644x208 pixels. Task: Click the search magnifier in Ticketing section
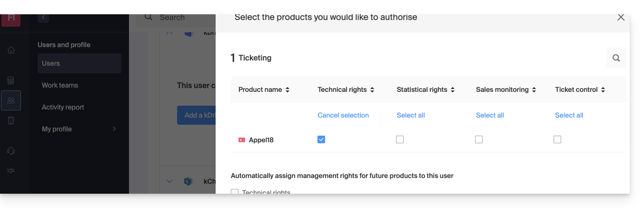[616, 58]
